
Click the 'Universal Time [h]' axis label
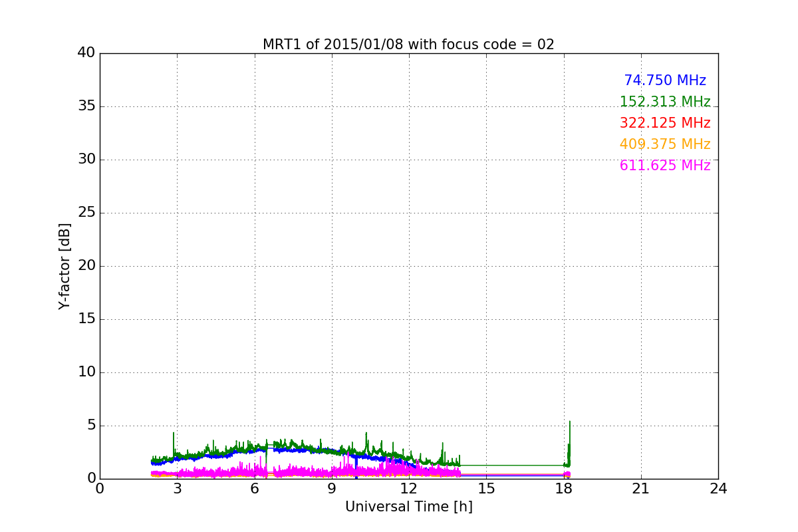(x=408, y=507)
